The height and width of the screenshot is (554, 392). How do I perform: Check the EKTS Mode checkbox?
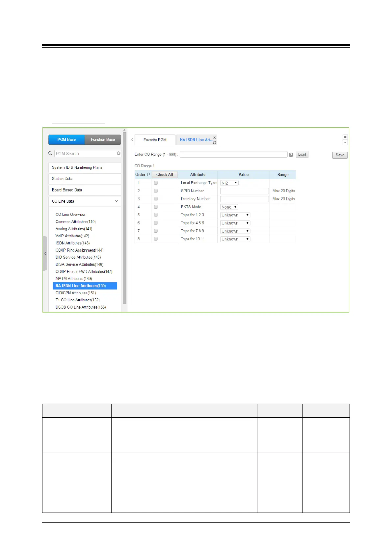[156, 207]
